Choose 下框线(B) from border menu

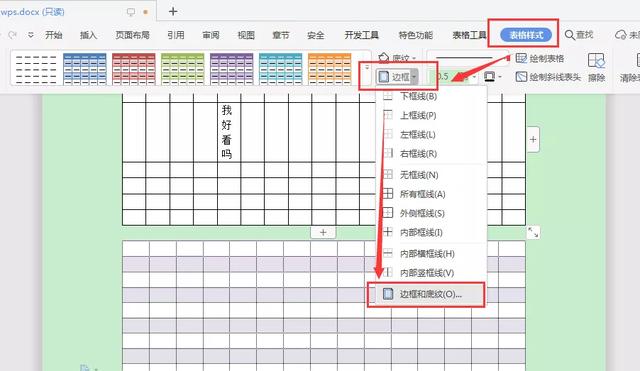click(x=431, y=96)
